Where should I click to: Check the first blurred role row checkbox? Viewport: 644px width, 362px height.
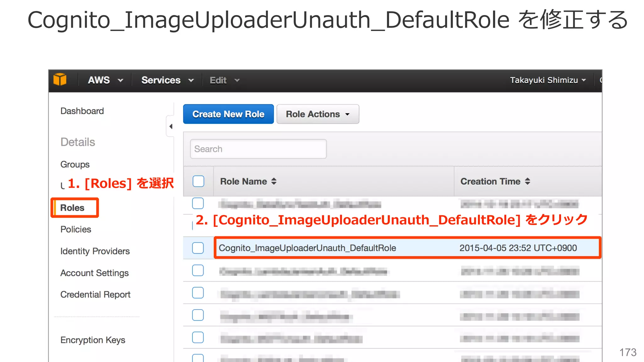coord(198,203)
